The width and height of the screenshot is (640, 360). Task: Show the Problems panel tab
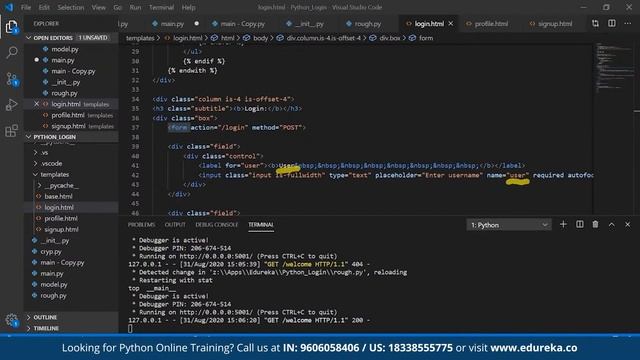click(141, 224)
